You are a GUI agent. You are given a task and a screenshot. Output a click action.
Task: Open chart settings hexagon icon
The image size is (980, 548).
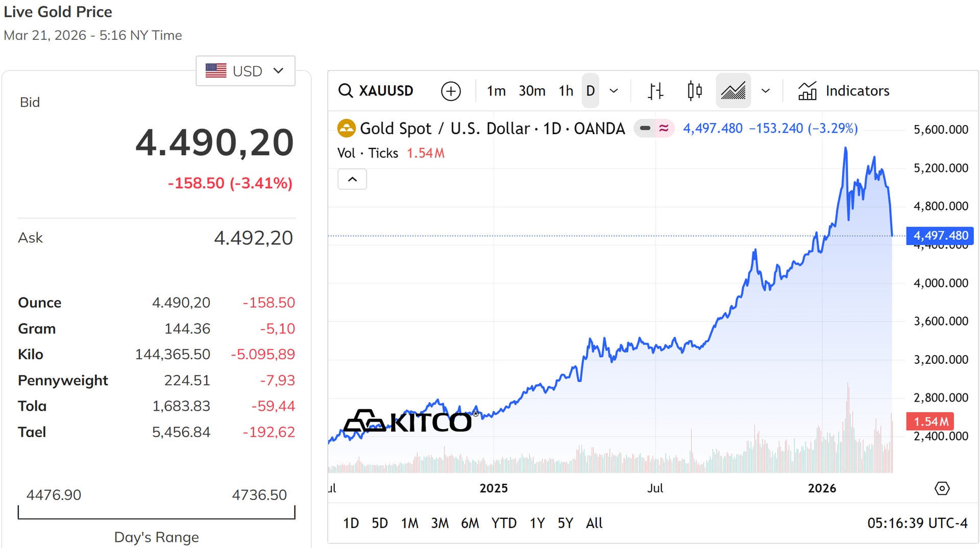[942, 488]
